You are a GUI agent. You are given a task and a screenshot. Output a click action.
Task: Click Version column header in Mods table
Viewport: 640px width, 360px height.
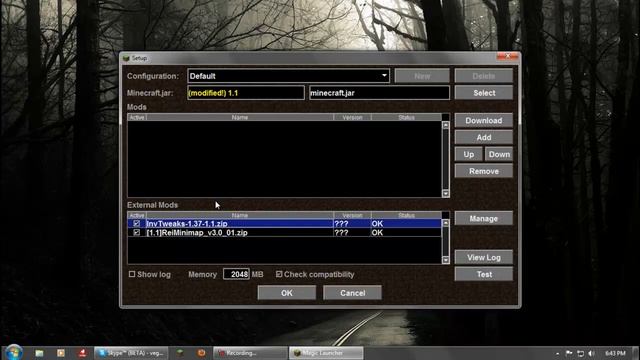[352, 118]
